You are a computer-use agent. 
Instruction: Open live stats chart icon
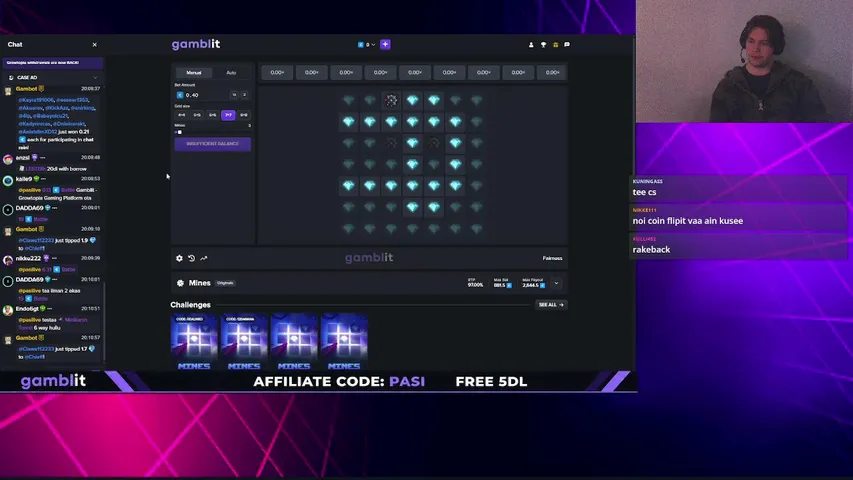[x=204, y=258]
